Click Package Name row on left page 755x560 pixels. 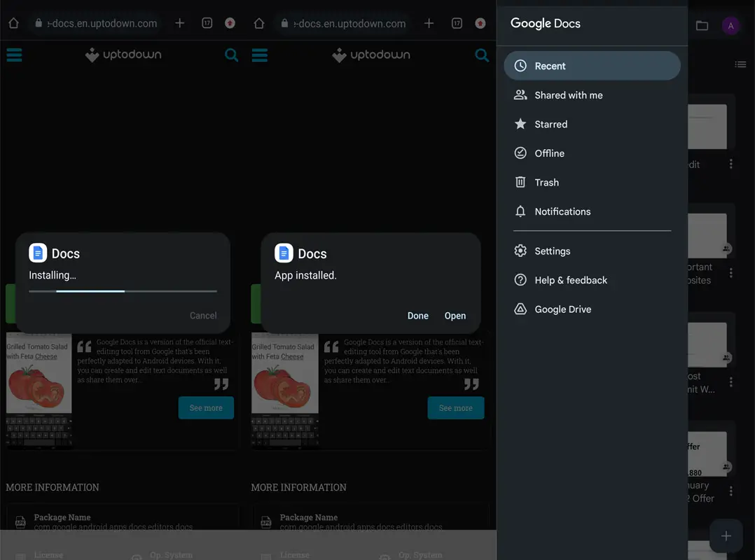tap(123, 521)
